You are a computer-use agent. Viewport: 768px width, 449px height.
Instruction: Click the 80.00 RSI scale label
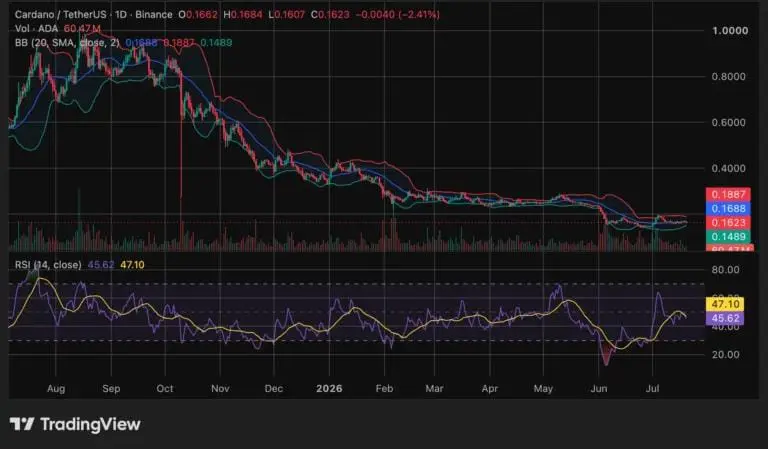pos(725,270)
